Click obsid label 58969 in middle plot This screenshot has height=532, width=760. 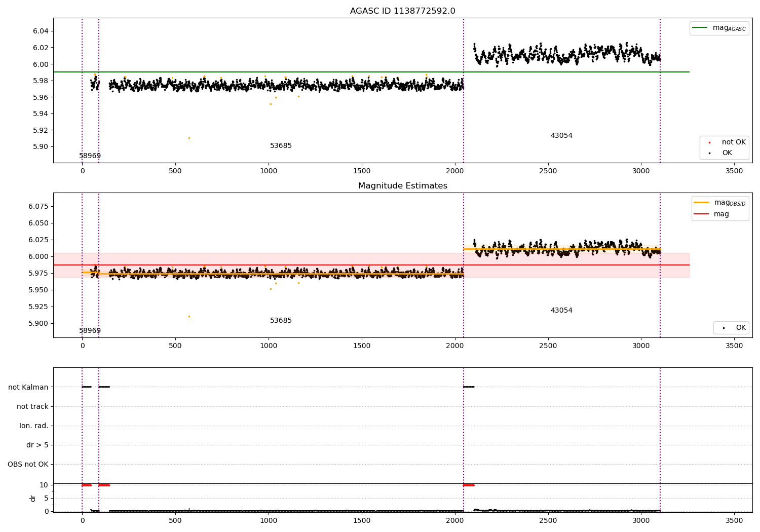coord(90,331)
